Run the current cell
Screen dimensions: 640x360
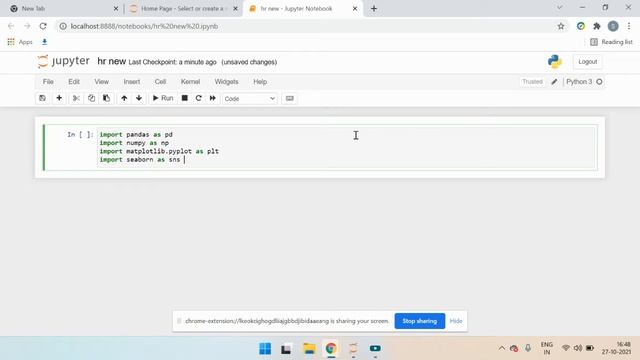163,98
